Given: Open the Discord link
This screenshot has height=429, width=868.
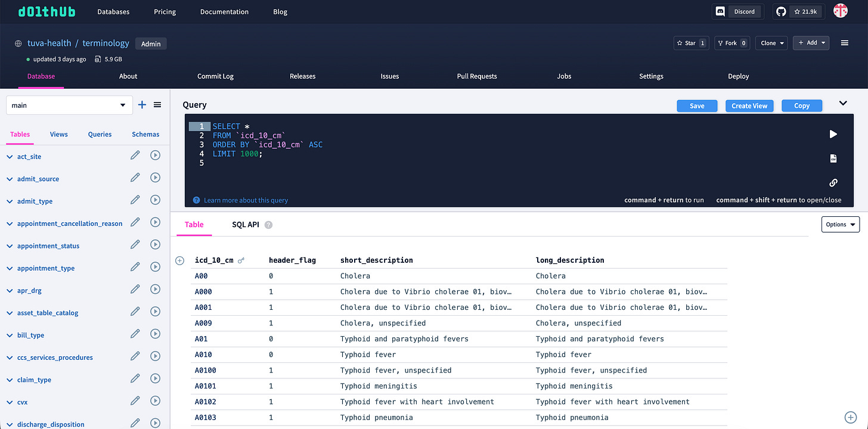Looking at the screenshot, I should click(x=739, y=11).
